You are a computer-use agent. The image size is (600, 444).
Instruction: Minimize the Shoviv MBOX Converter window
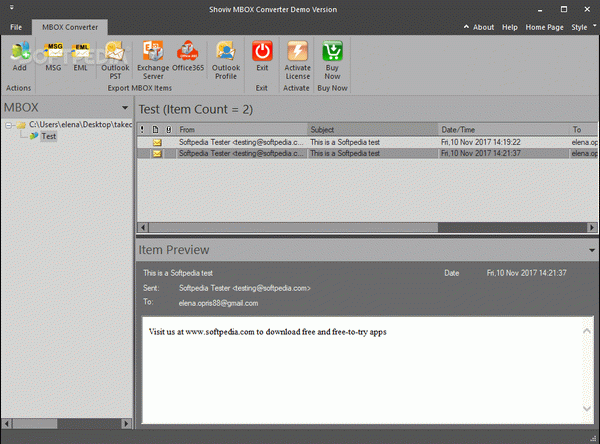[540, 9]
